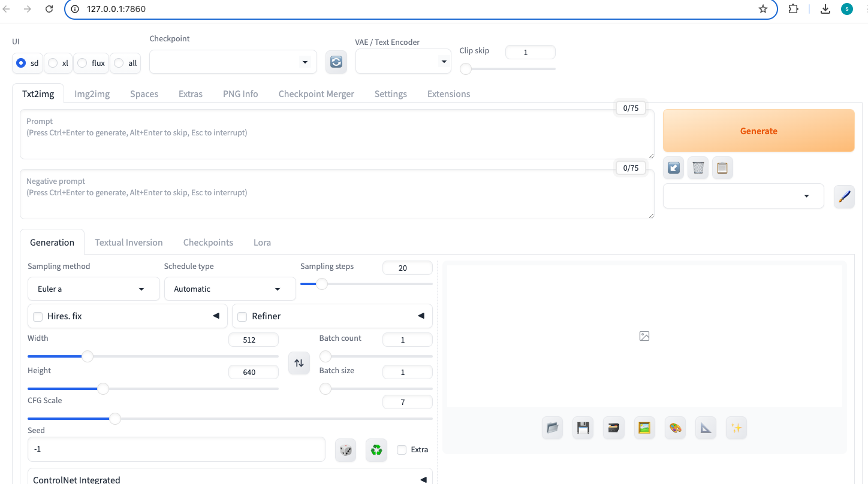This screenshot has height=484, width=868.
Task: Open the browser downloads icon
Action: tap(825, 9)
